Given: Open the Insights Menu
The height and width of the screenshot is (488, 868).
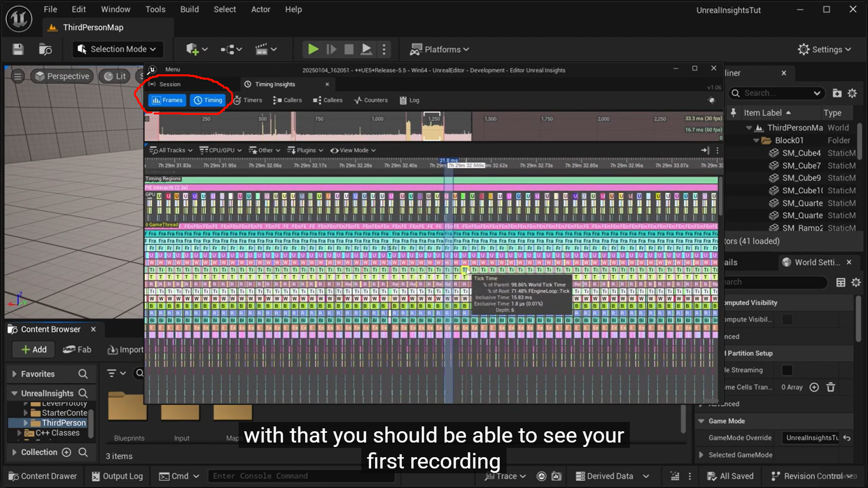Looking at the screenshot, I should (172, 69).
